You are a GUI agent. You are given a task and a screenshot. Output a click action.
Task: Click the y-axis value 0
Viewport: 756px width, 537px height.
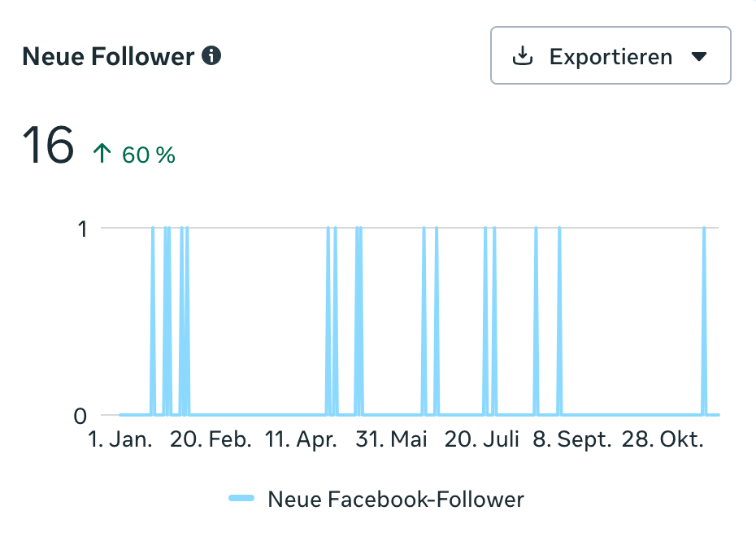pos(80,416)
